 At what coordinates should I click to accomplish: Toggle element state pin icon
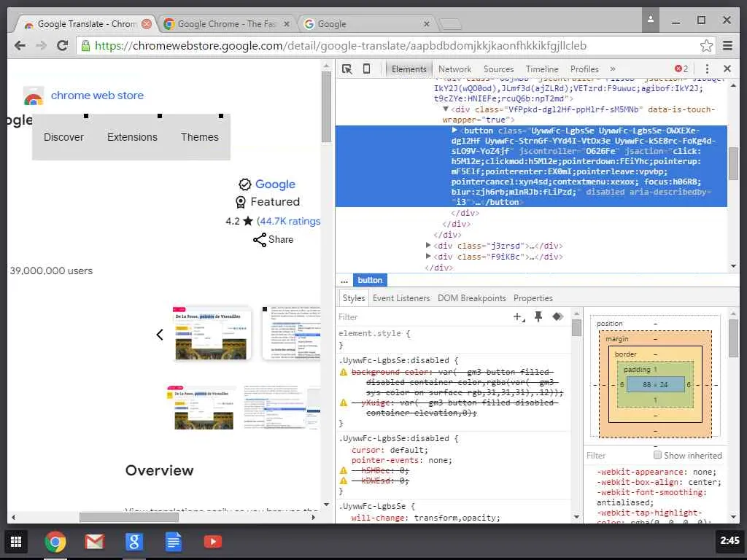point(538,316)
